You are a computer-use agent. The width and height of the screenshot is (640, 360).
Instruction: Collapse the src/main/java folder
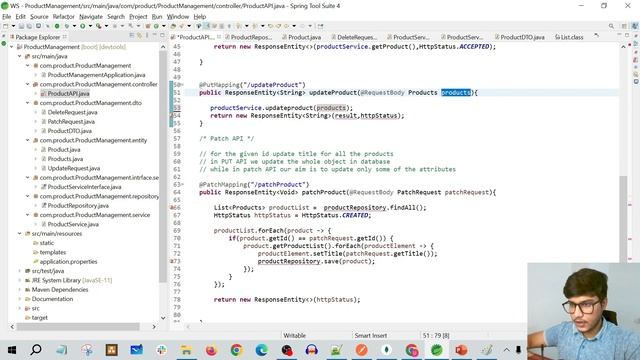(20, 56)
